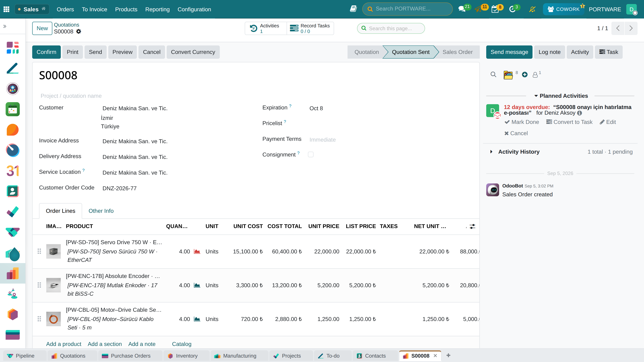The image size is (644, 362).
Task: Open the Configuration menu
Action: (x=194, y=9)
